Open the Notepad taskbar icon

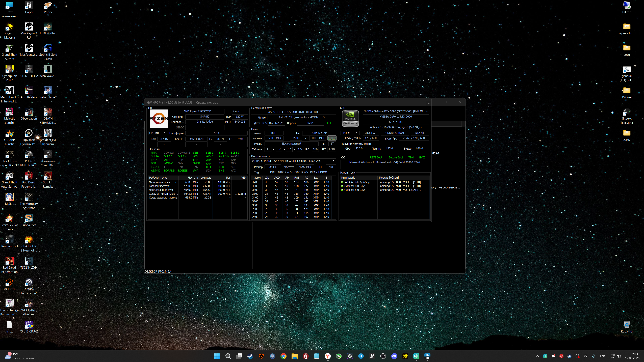317,356
